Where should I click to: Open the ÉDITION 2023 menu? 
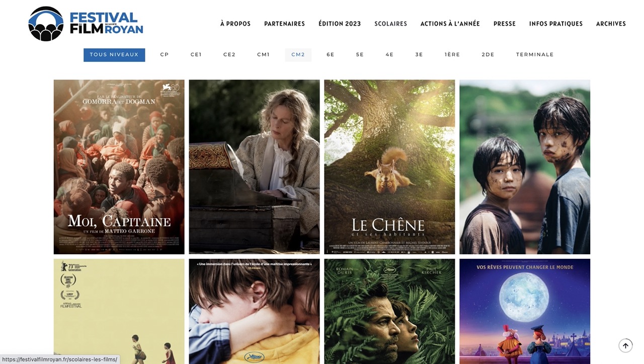[x=340, y=24]
